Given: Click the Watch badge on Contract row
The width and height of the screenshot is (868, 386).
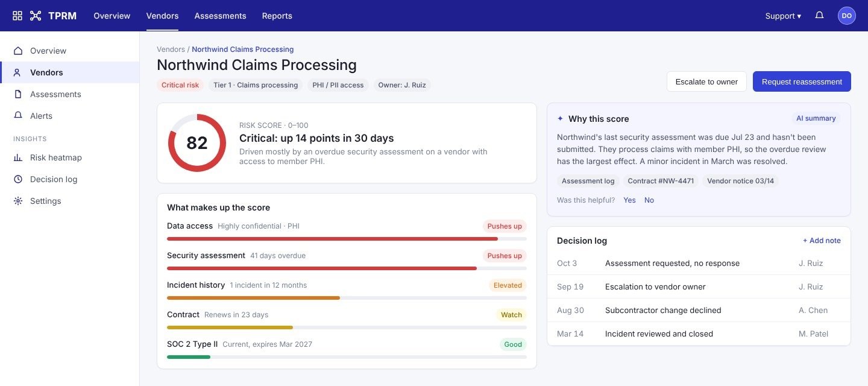Looking at the screenshot, I should pyautogui.click(x=511, y=315).
